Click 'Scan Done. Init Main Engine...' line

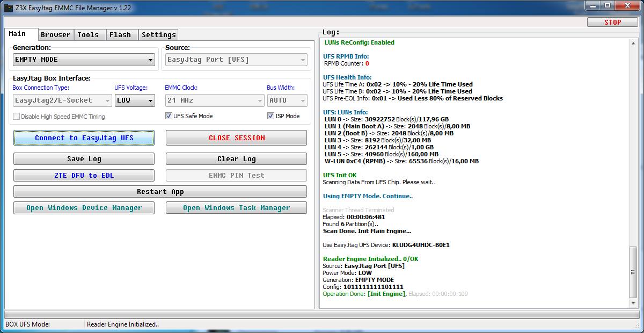(x=367, y=231)
